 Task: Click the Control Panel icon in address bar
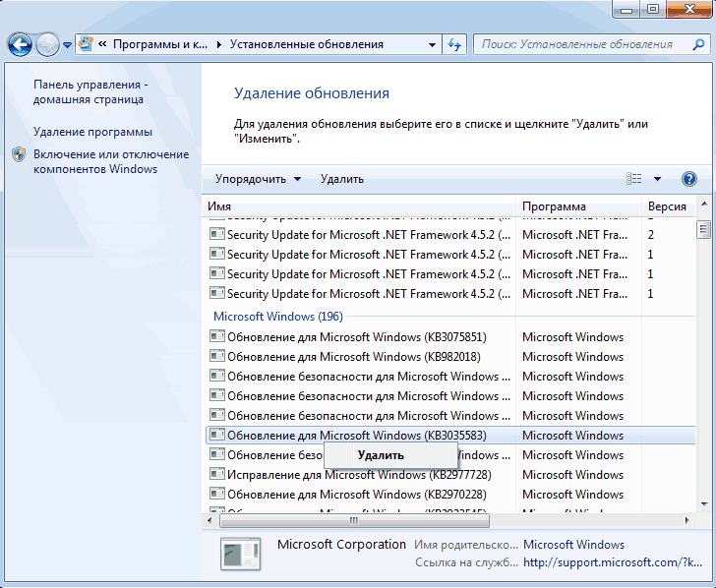click(x=87, y=44)
